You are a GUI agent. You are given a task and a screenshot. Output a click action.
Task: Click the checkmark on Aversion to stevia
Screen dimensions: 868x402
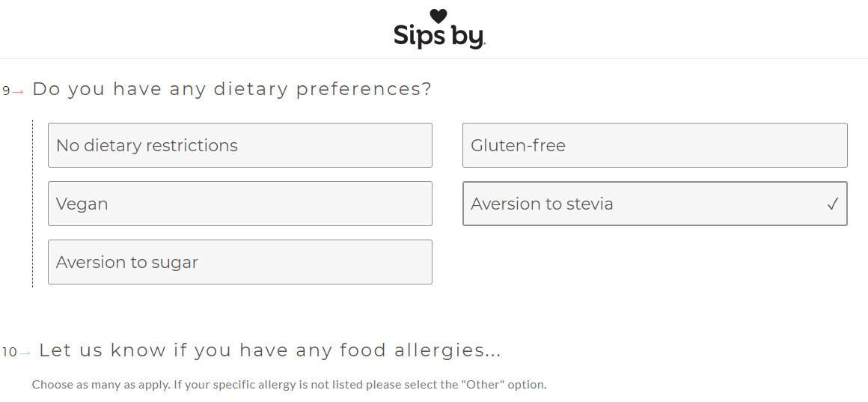tap(833, 204)
